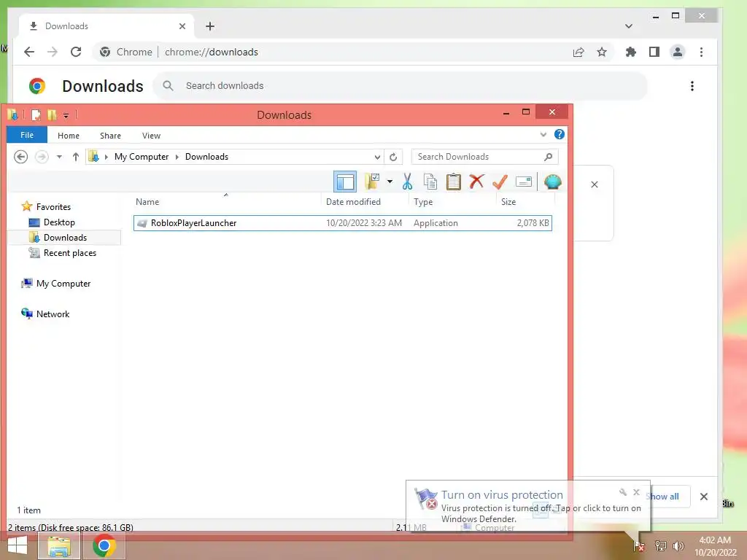Click Chrome's Back navigation arrow
The image size is (747, 560).
(29, 52)
